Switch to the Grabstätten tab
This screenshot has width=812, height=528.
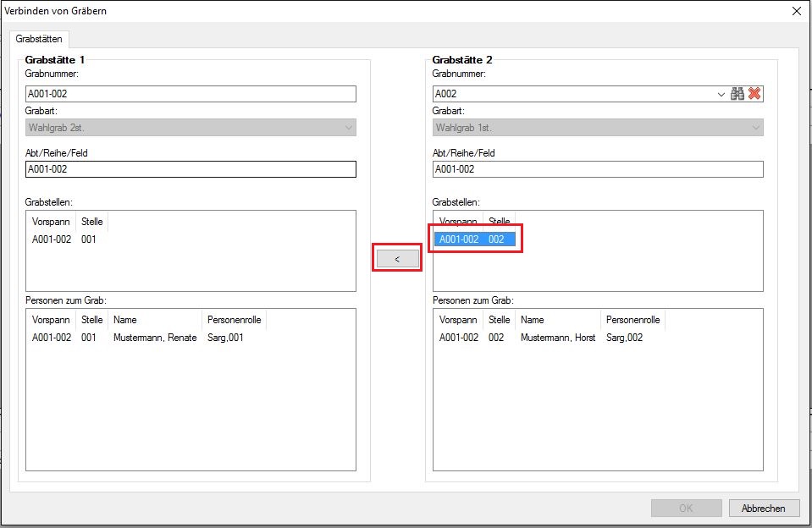39,39
